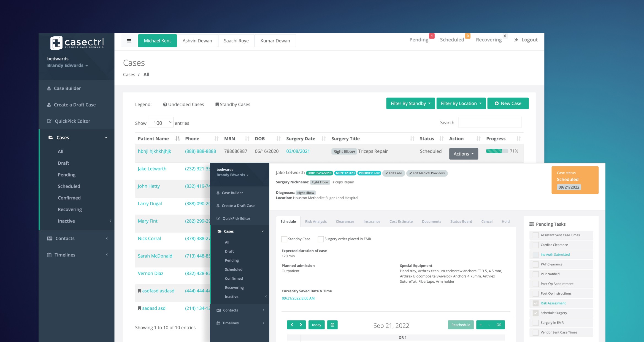Go to previous day with left chevron
Screen dimensions: 644x342
pos(292,325)
